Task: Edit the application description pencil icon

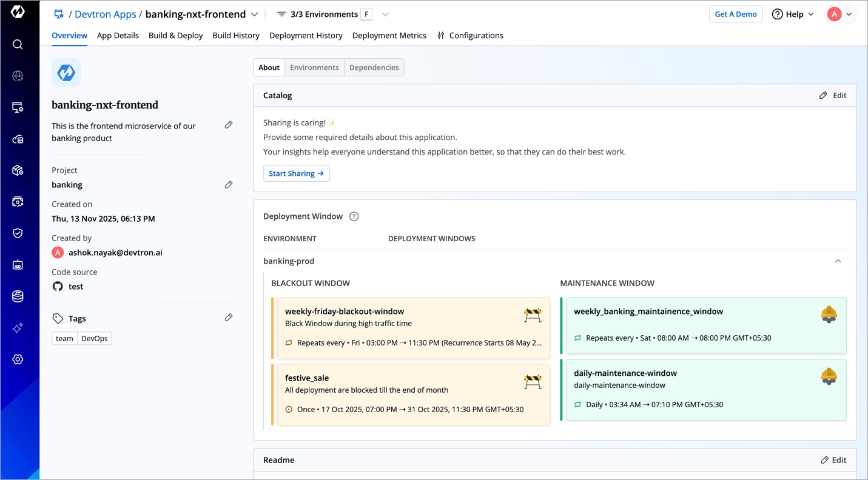Action: (x=229, y=125)
